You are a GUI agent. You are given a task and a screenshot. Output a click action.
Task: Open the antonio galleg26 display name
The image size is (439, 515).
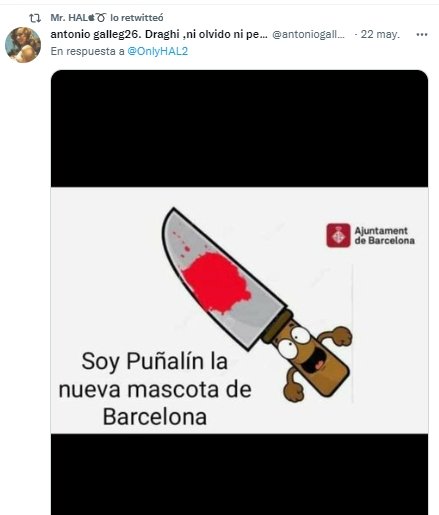(x=159, y=34)
